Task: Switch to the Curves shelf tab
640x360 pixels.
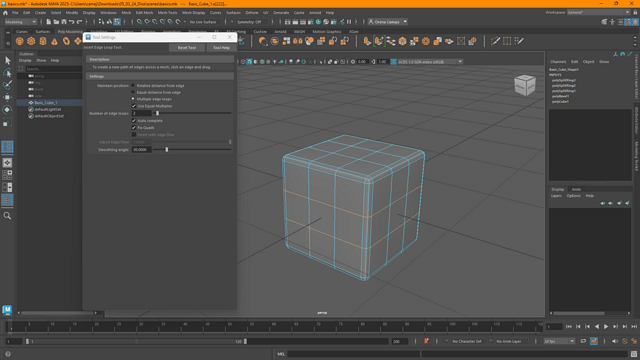Action: (x=22, y=31)
